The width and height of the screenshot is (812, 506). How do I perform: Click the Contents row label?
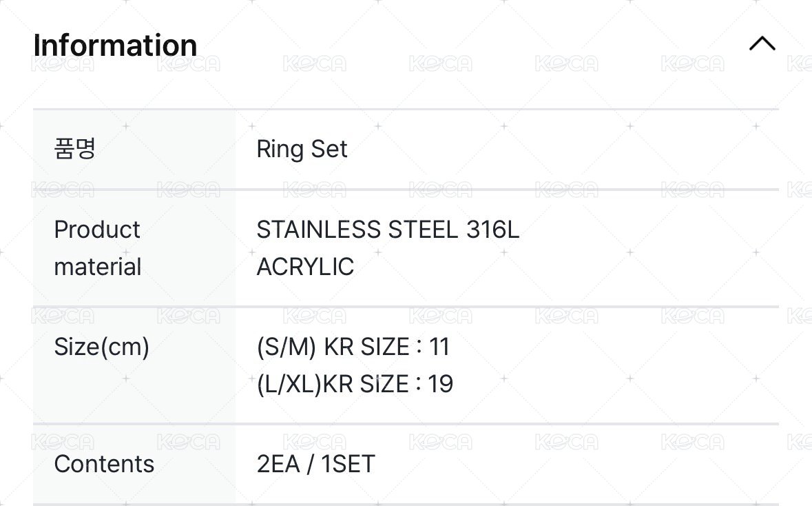tap(104, 464)
